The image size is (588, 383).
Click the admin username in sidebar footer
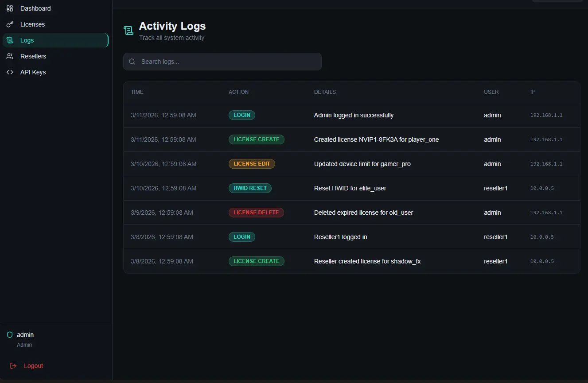(25, 335)
